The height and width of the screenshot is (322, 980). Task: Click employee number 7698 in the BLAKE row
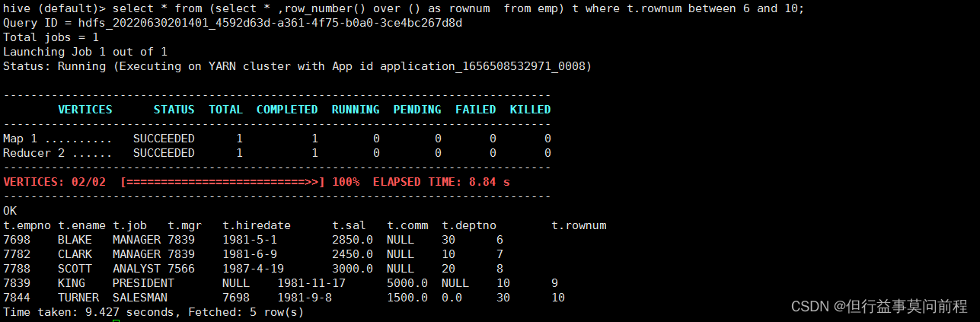[17, 240]
